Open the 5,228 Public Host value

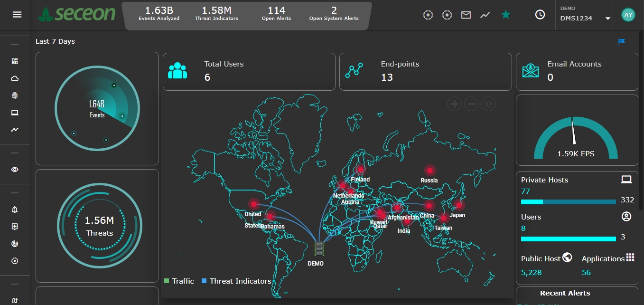531,273
